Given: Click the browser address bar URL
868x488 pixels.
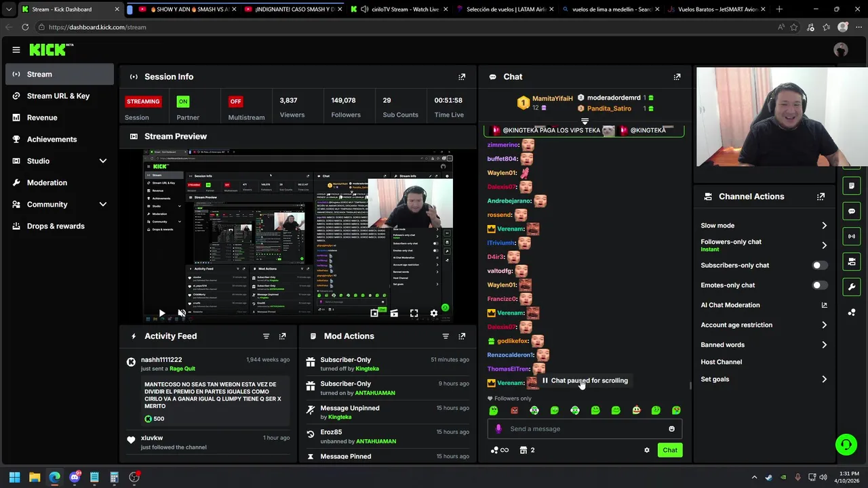Looking at the screenshot, I should tap(97, 27).
